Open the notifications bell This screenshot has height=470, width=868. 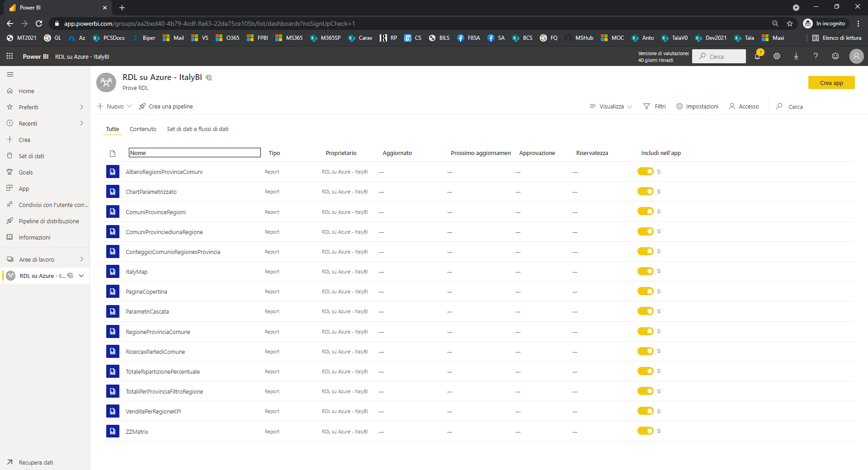(757, 56)
